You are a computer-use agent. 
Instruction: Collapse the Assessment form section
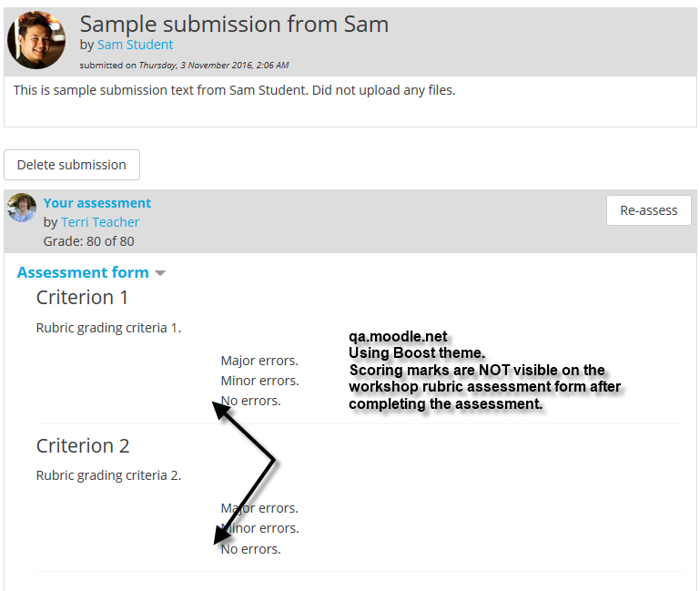pyautogui.click(x=83, y=272)
